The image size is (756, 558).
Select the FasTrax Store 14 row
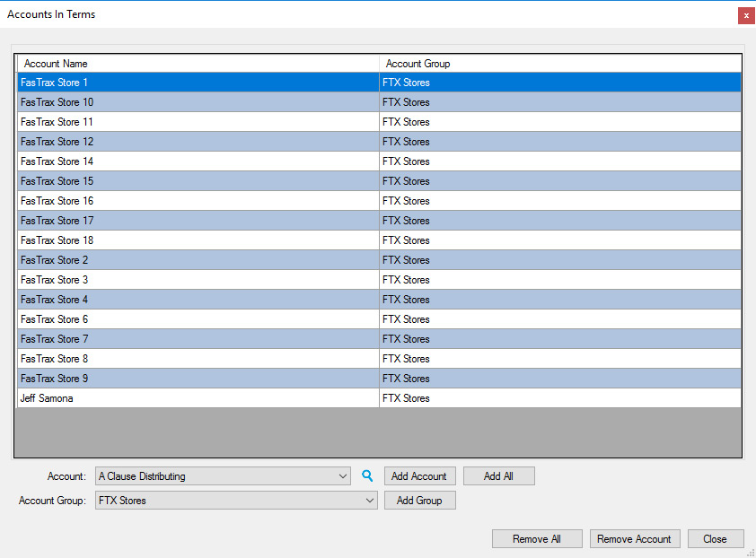(380, 161)
